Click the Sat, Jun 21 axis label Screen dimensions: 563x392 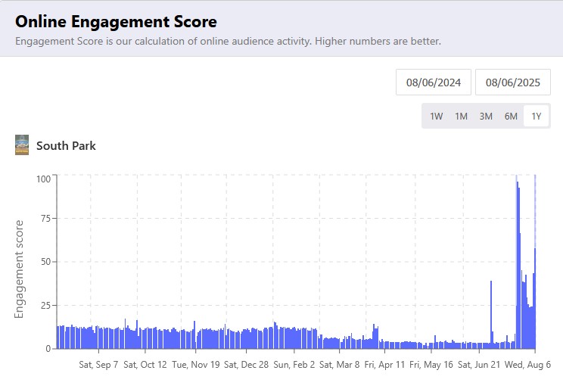point(479,365)
